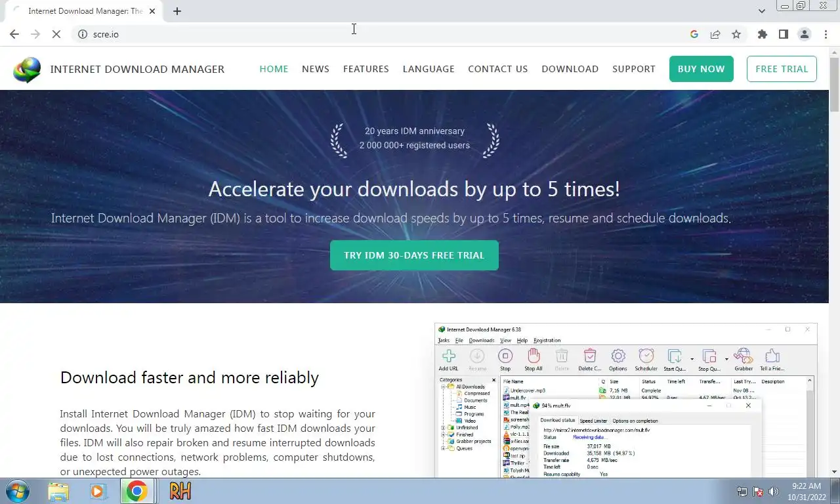Click the '20 years IDM anniversary' text
The width and height of the screenshot is (840, 504).
point(415,131)
